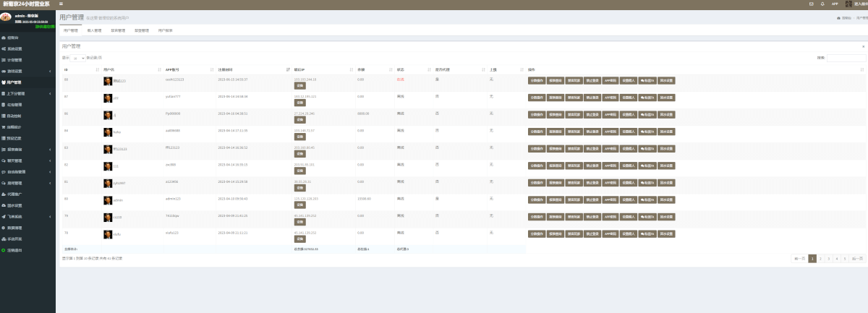The width and height of the screenshot is (868, 313).
Task: Open the mail envelope icon in header
Action: [811, 4]
